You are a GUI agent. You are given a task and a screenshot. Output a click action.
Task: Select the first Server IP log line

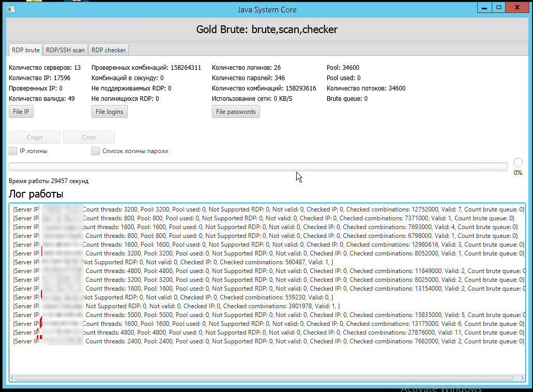[268, 209]
